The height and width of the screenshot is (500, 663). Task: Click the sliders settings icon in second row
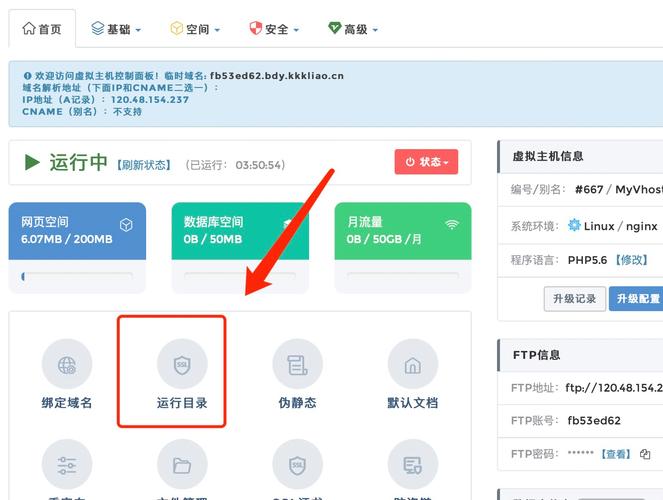point(67,464)
